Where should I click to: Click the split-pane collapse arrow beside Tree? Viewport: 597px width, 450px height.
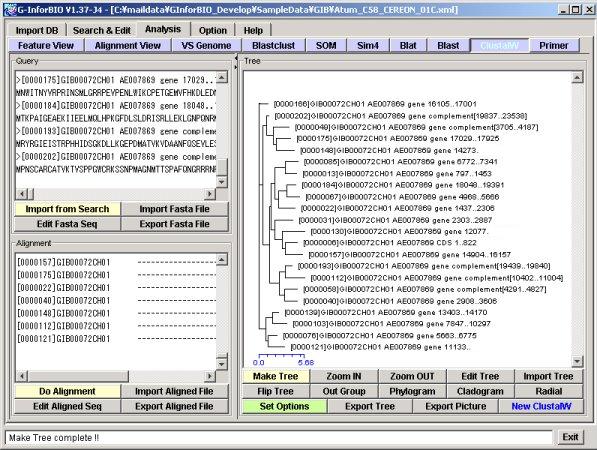(236, 59)
